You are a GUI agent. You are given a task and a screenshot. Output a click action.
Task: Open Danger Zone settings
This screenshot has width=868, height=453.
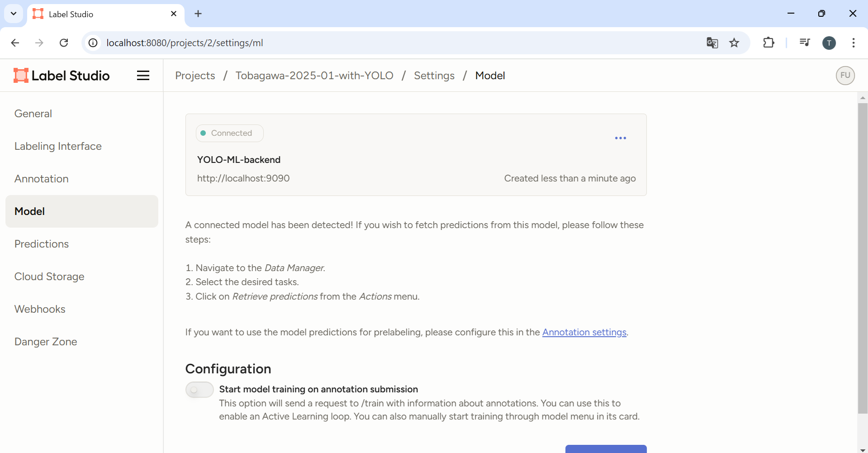[82, 342]
